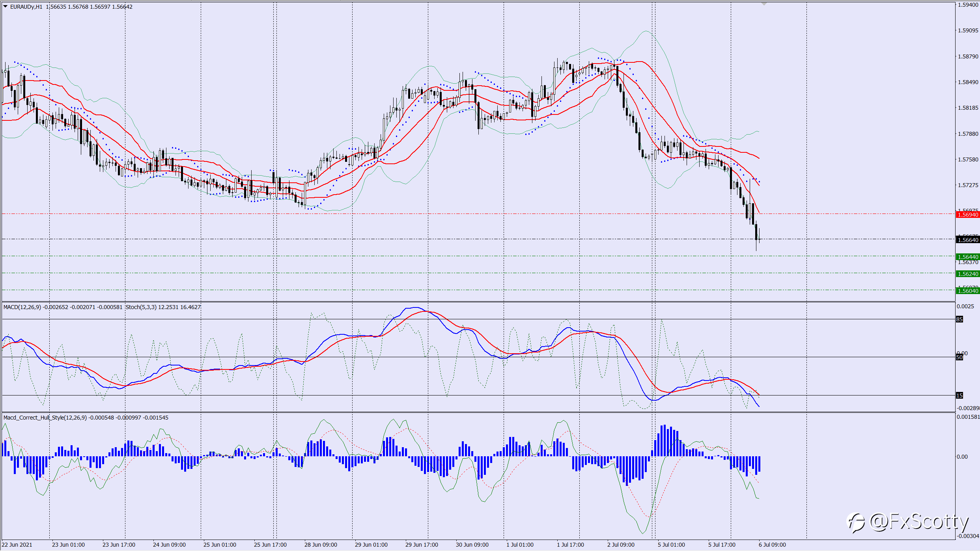Click the 23 Jun 01:00 time label
980x551 pixels.
coord(68,545)
